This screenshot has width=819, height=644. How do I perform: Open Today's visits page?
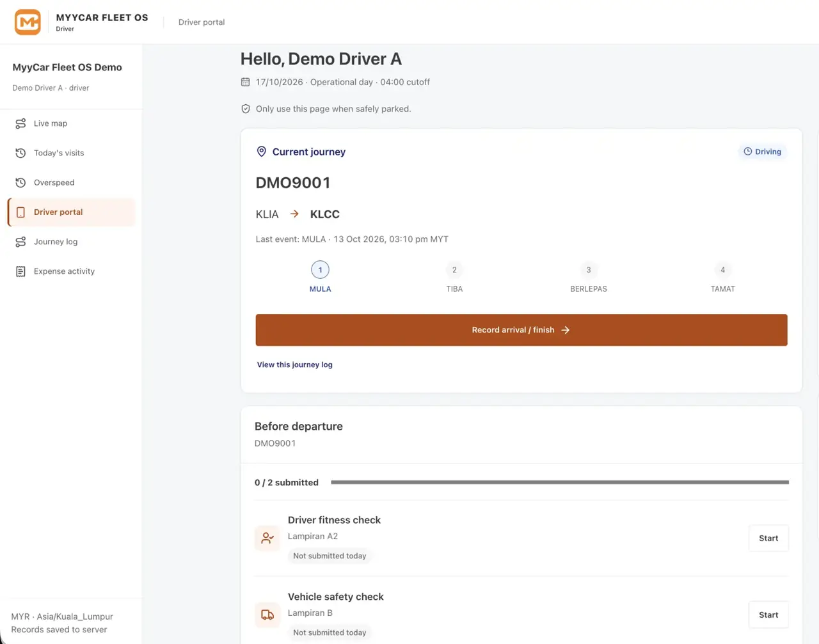[x=72, y=153]
